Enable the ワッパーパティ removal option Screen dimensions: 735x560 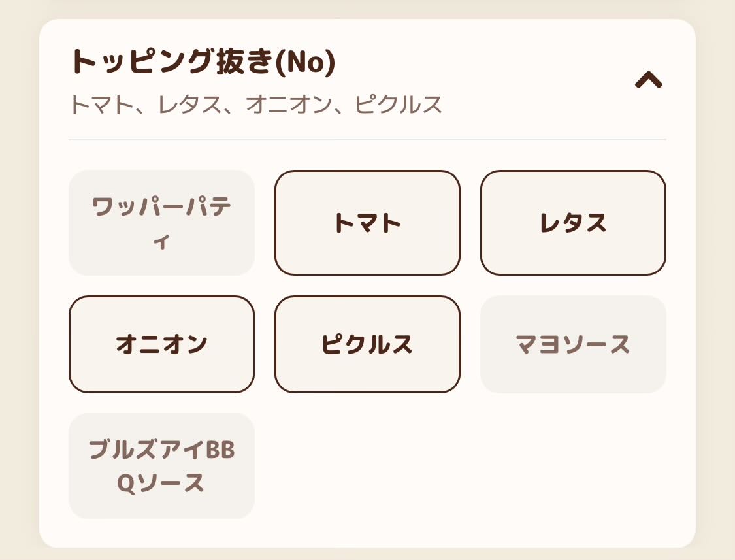point(161,223)
